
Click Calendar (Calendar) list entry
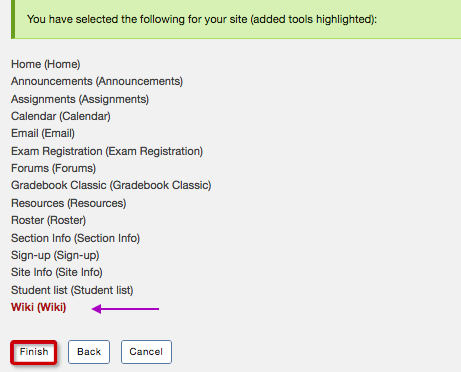pyautogui.click(x=61, y=116)
